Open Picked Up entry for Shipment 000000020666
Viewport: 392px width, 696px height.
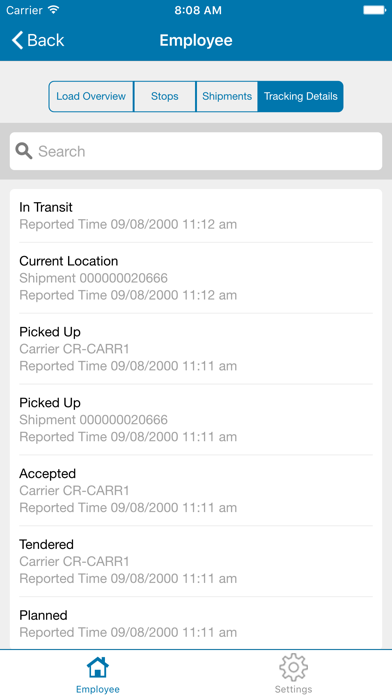tap(196, 419)
